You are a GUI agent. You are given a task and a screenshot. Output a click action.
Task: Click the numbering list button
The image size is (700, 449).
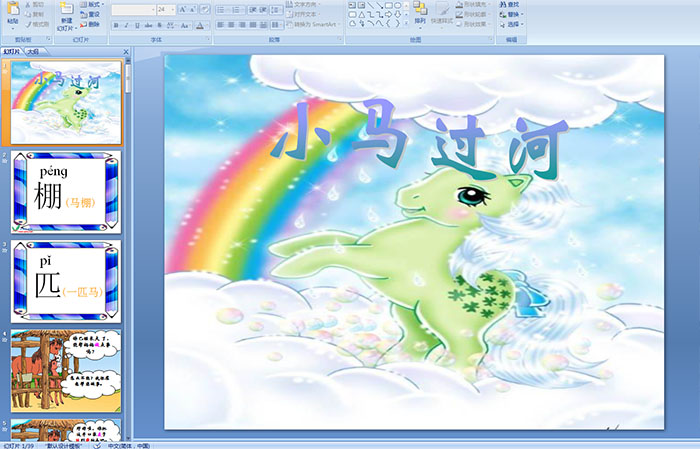click(237, 9)
